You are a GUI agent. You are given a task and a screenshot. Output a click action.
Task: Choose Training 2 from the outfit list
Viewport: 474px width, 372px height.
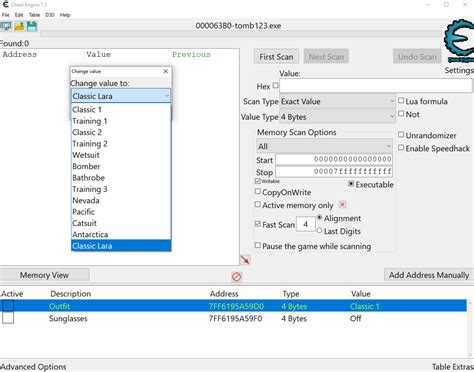click(121, 144)
